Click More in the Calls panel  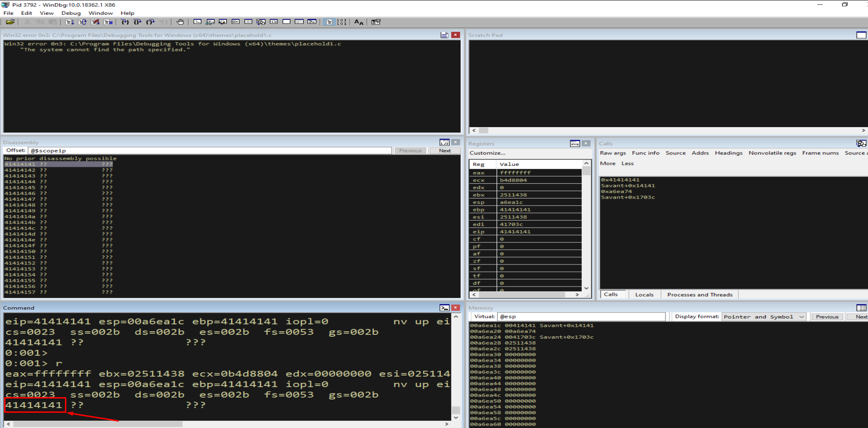coord(607,164)
